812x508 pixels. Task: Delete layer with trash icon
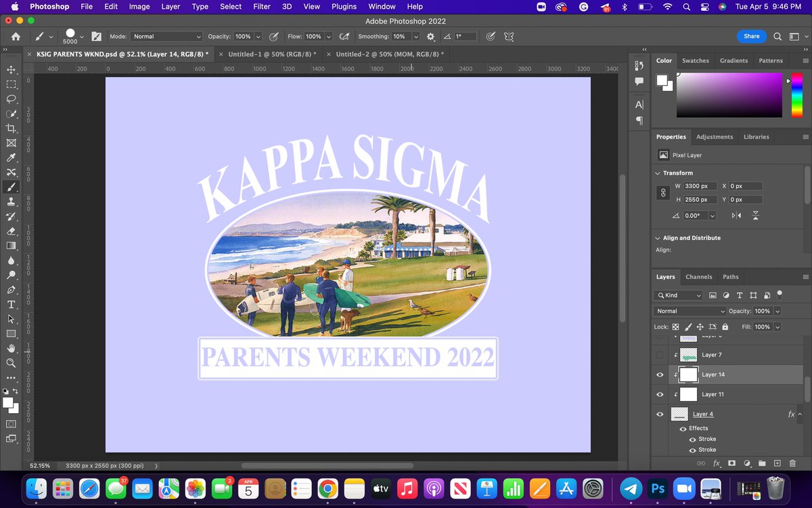click(792, 463)
